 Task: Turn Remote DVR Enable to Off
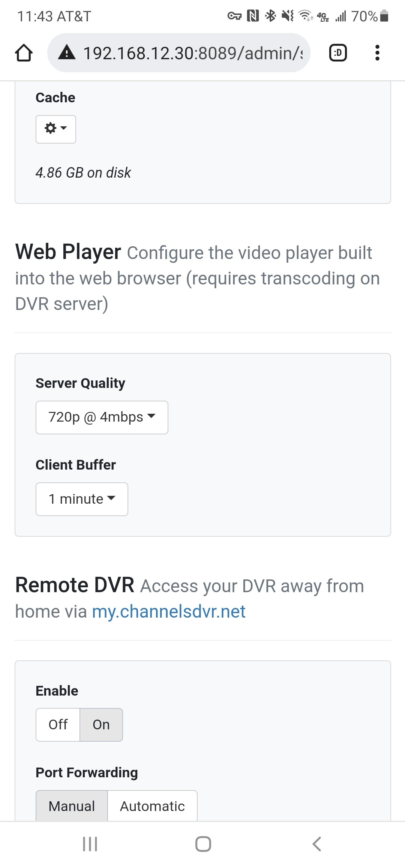point(58,724)
